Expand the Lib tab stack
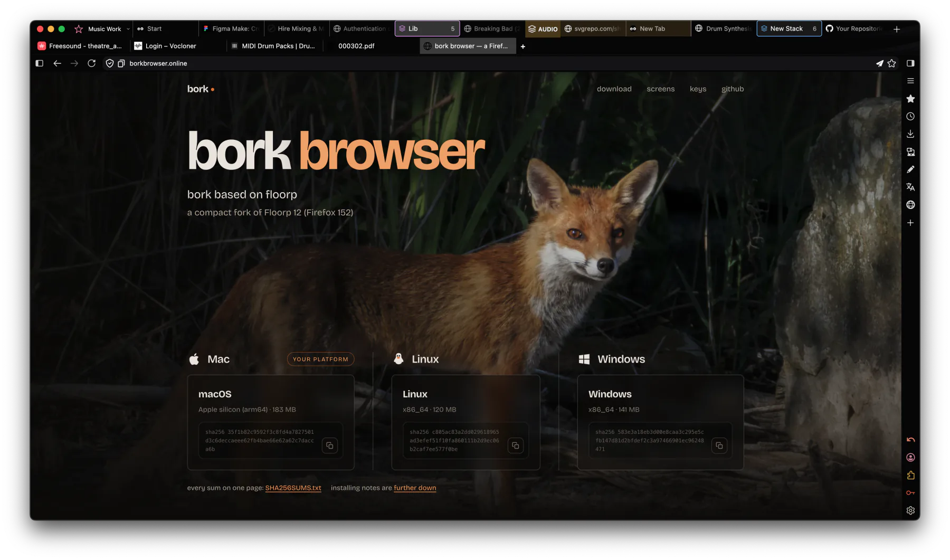950x560 pixels. 427,29
